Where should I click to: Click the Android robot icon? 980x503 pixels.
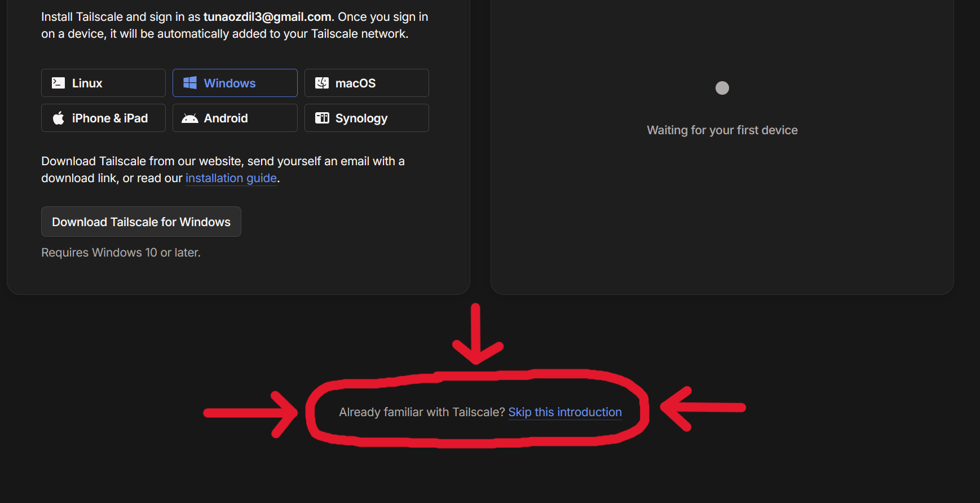tap(190, 118)
